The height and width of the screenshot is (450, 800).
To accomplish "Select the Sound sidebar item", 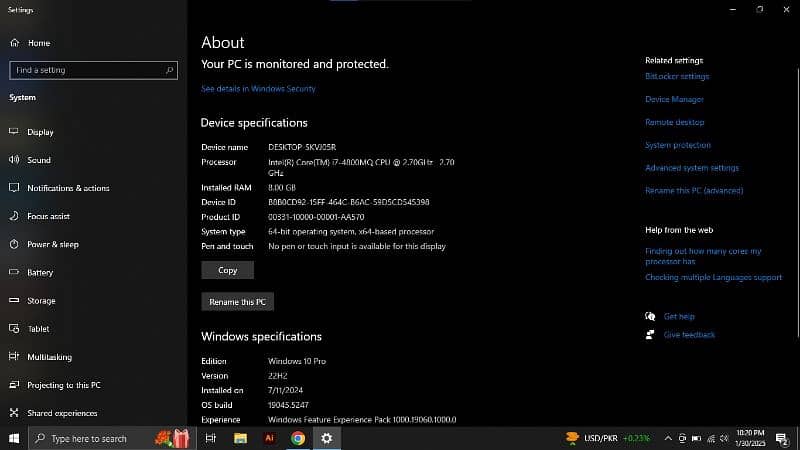I will (x=39, y=160).
